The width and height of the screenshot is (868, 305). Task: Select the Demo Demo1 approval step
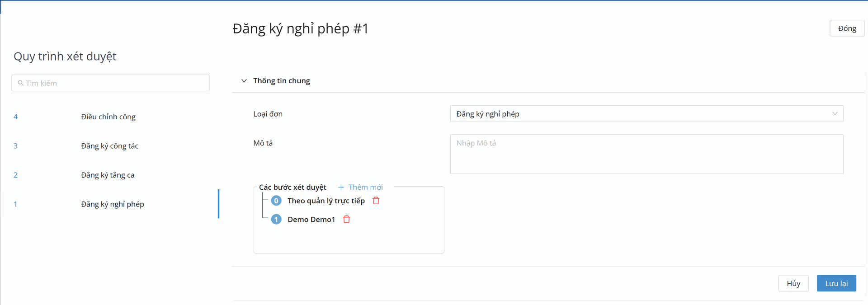pyautogui.click(x=311, y=220)
